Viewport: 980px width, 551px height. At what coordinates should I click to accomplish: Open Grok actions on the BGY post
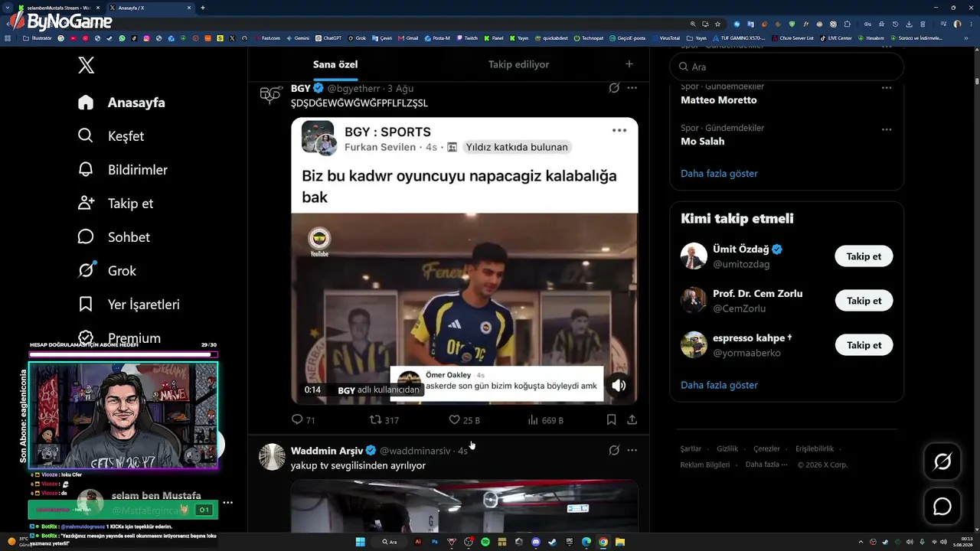tap(614, 88)
